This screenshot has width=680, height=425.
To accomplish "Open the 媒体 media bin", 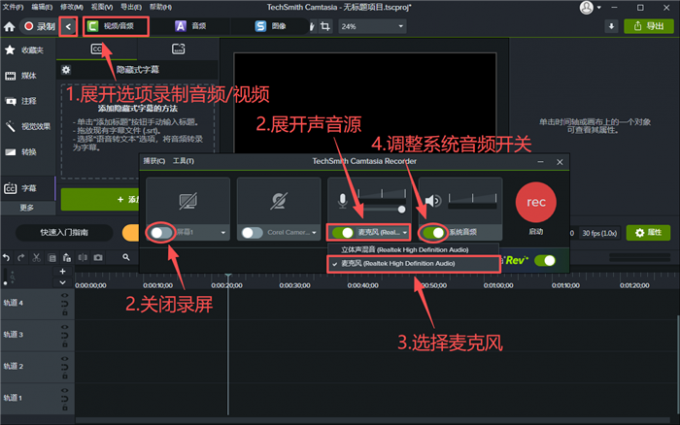I will click(21, 76).
